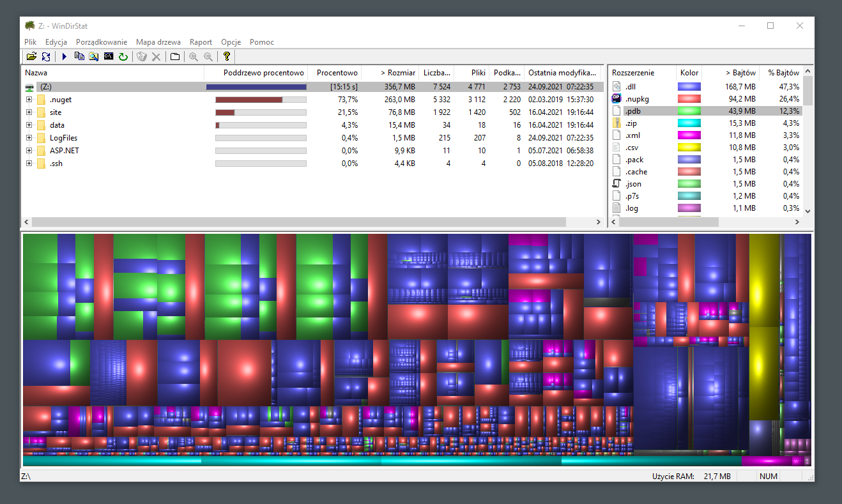Click the blue color swatch for .dll
The width and height of the screenshot is (842, 504).
(x=689, y=86)
